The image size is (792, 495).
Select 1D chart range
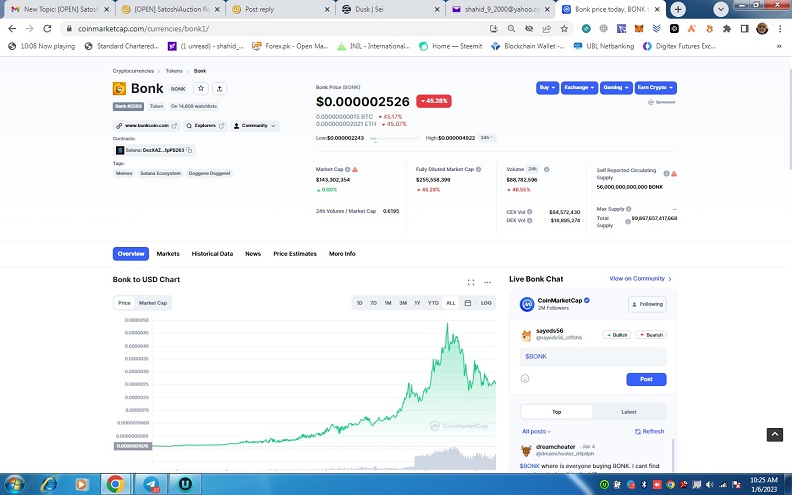pyautogui.click(x=360, y=303)
